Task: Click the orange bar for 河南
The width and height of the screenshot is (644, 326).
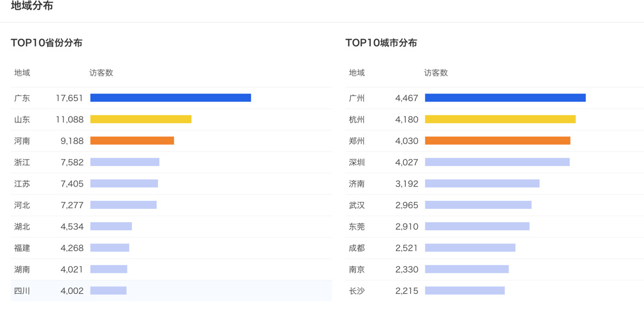Action: click(132, 141)
